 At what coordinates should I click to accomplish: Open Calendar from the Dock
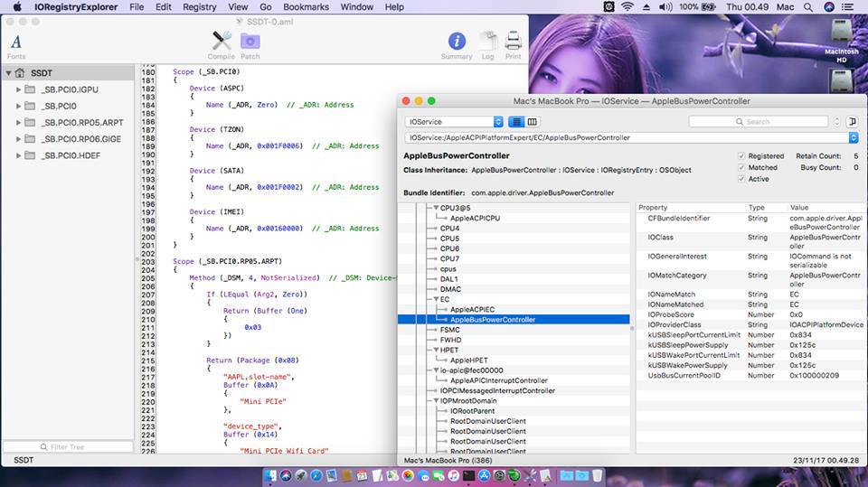coord(362,475)
